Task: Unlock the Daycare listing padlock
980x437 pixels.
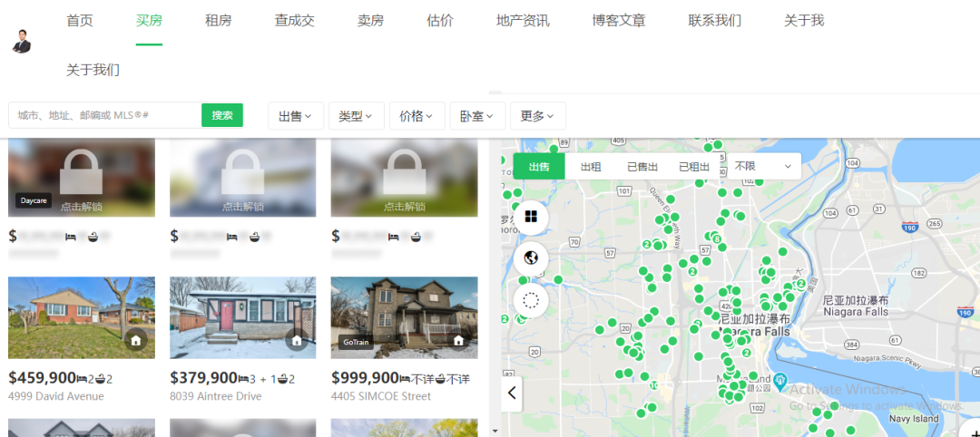Action: tap(82, 171)
